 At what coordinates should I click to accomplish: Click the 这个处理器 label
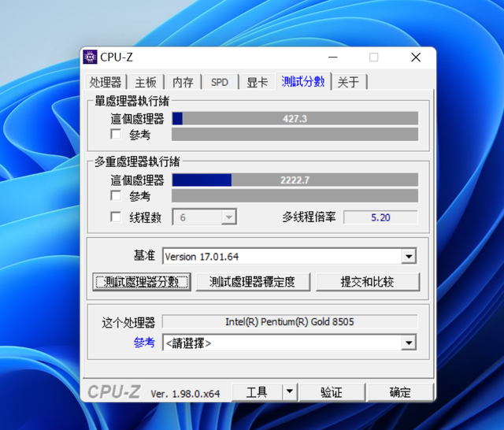[128, 322]
